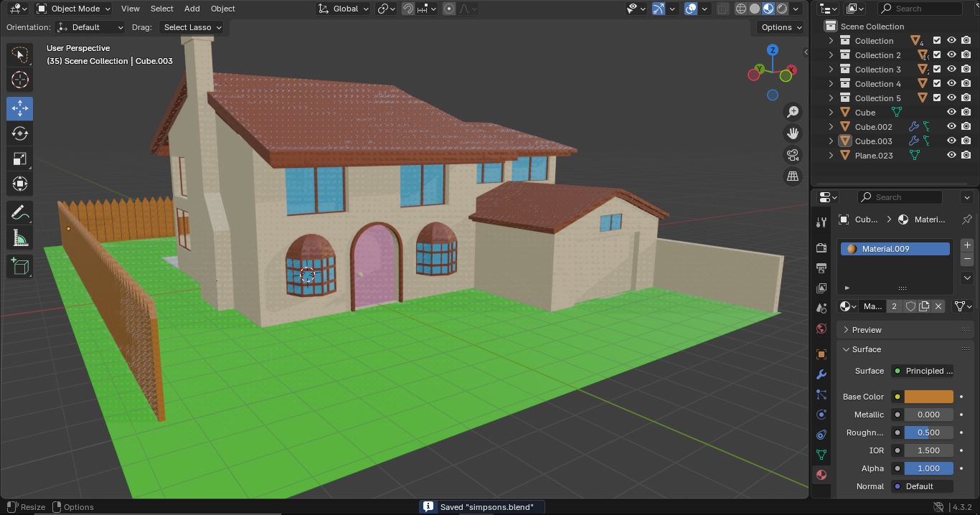Open the Object menu
This screenshot has width=980, height=515.
tap(223, 9)
